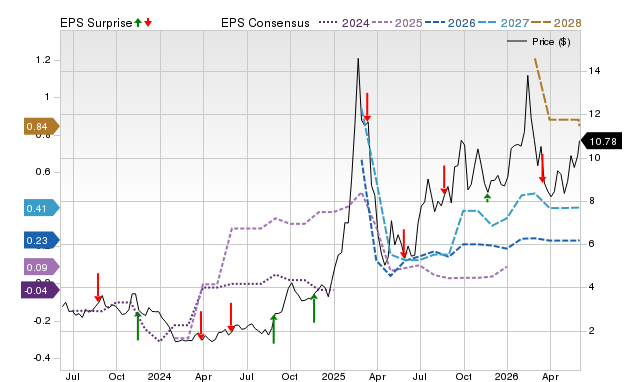The width and height of the screenshot is (640, 382).
Task: Click the black 10.78 current price tag
Action: pos(601,141)
